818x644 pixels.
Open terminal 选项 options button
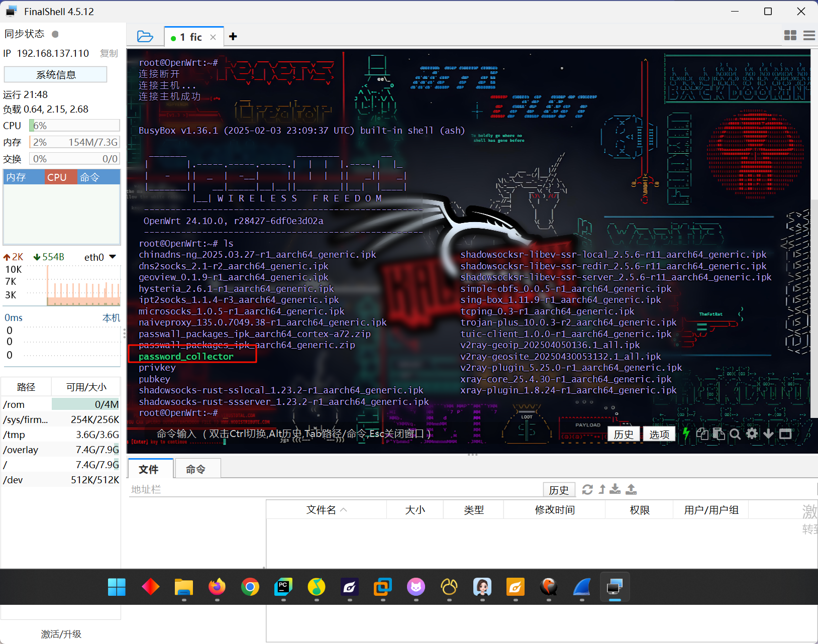pyautogui.click(x=659, y=434)
